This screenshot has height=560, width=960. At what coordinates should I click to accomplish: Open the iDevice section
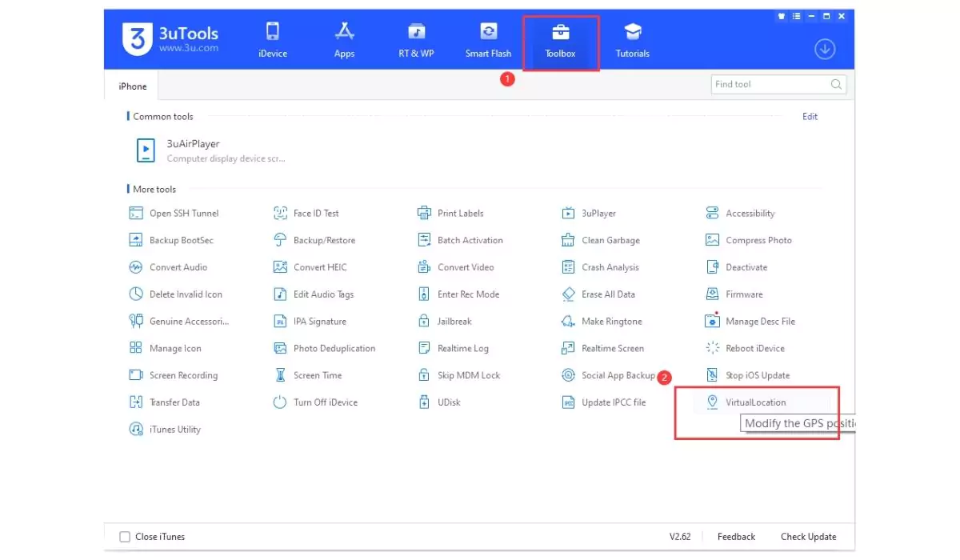272,39
